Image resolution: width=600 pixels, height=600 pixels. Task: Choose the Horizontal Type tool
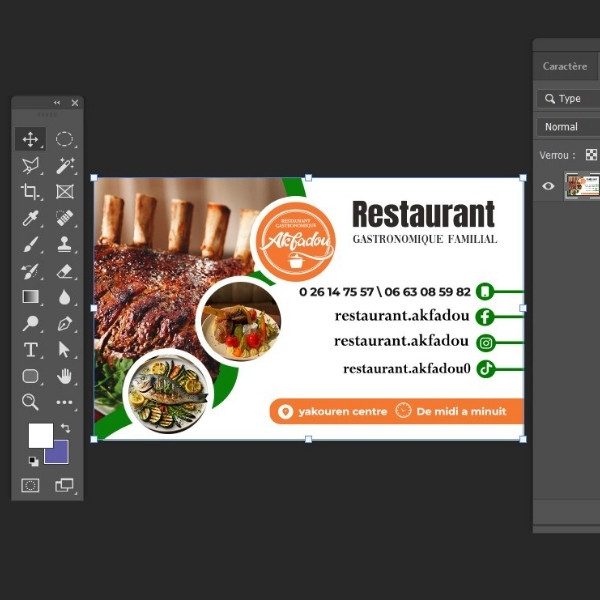click(x=30, y=349)
